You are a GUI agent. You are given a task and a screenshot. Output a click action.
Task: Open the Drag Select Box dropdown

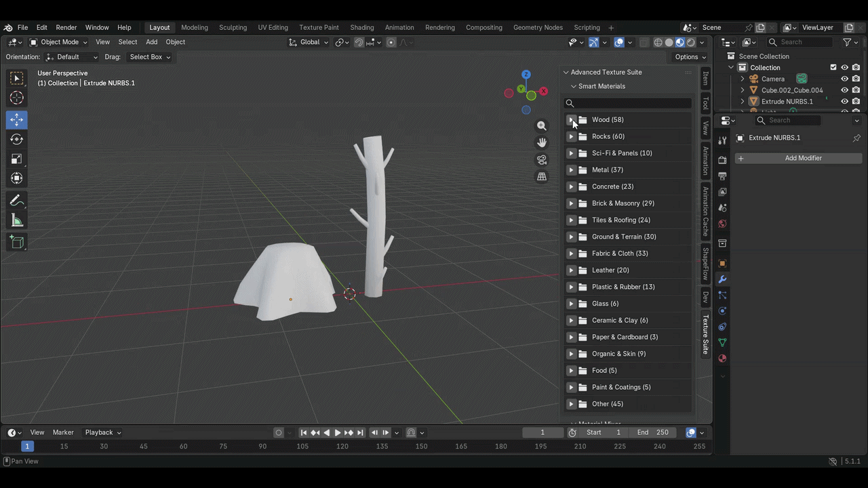[x=149, y=57]
